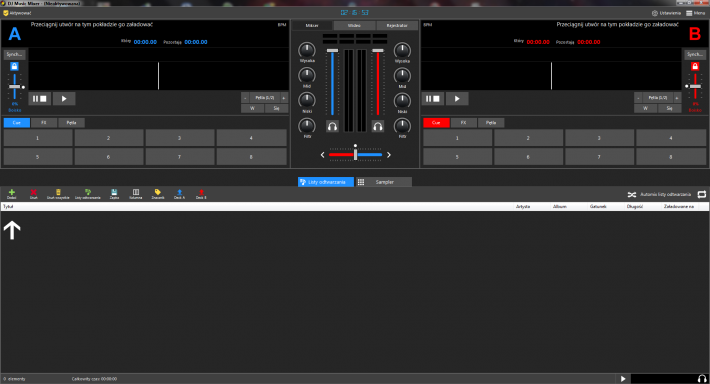
Task: Open the columns (Kolumna) toolbar icon
Action: coord(136,194)
